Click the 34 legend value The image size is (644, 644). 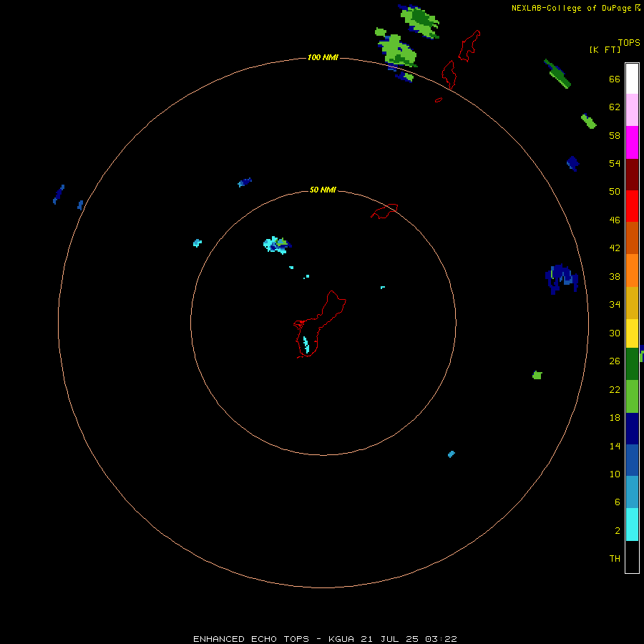coord(615,305)
